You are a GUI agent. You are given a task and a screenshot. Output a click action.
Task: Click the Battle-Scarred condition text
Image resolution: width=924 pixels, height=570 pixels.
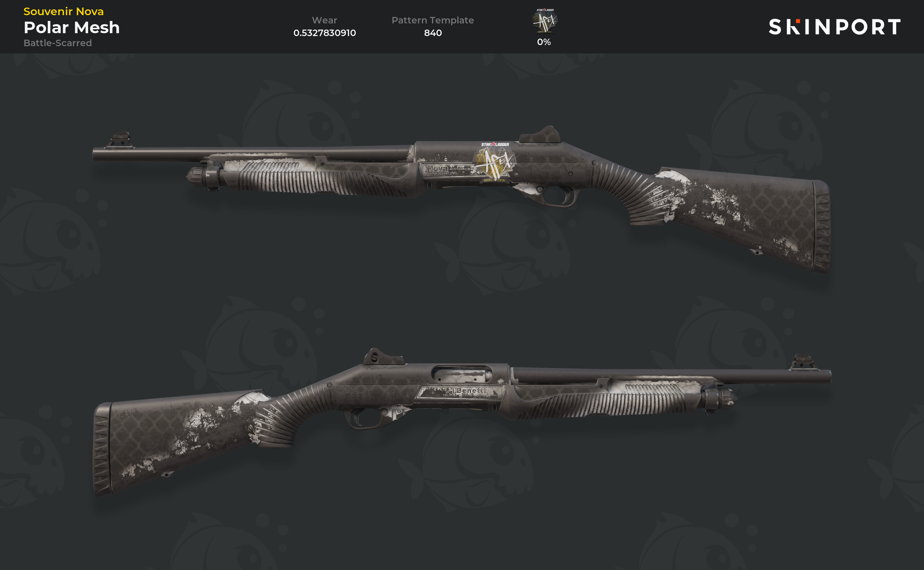pos(58,43)
